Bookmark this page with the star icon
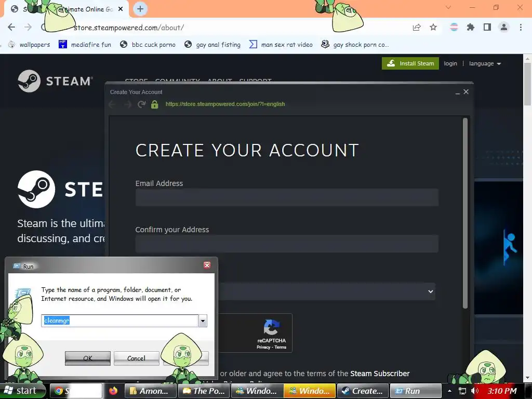 pyautogui.click(x=433, y=27)
